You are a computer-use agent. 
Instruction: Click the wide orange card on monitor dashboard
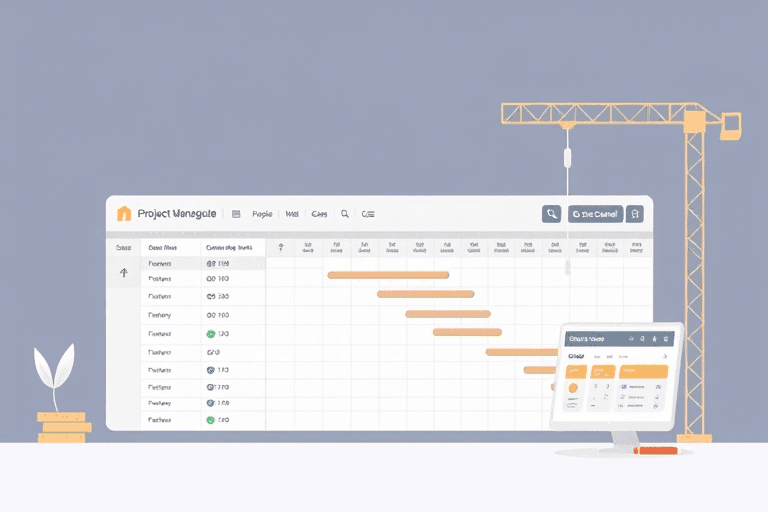pos(642,371)
